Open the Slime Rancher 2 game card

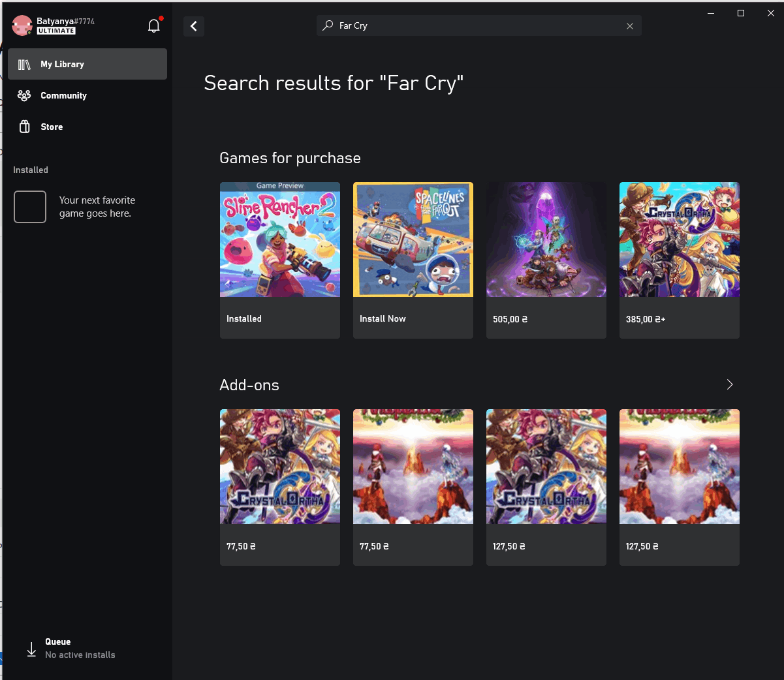tap(280, 260)
